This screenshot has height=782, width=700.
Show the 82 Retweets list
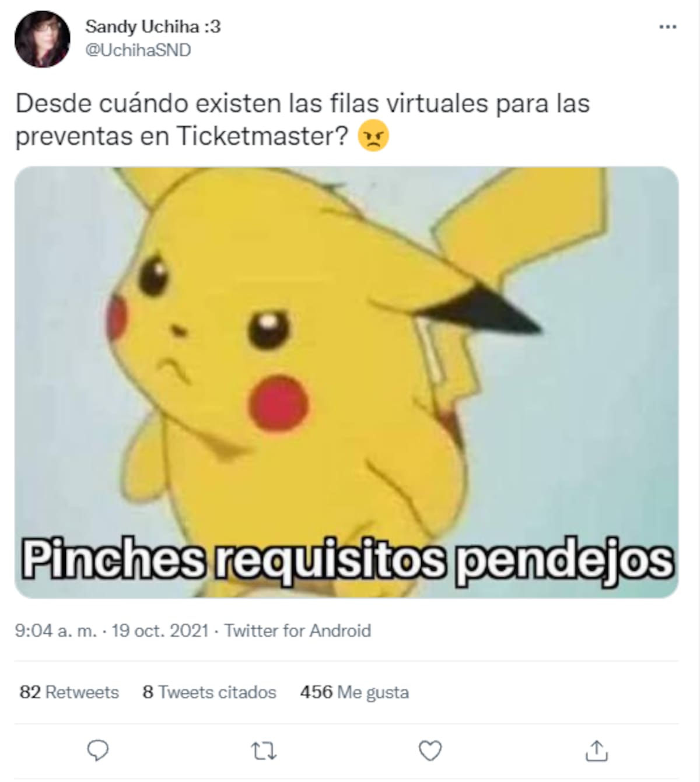(x=69, y=692)
